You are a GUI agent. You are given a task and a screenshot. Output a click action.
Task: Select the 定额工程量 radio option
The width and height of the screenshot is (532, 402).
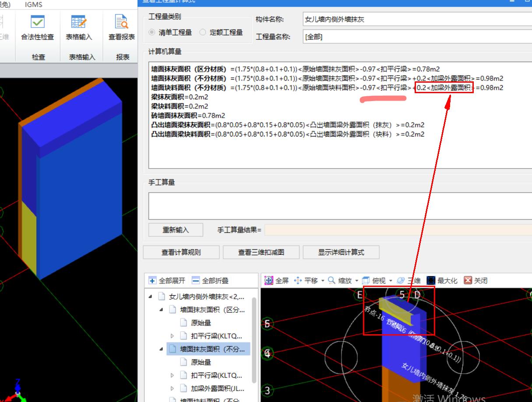202,32
